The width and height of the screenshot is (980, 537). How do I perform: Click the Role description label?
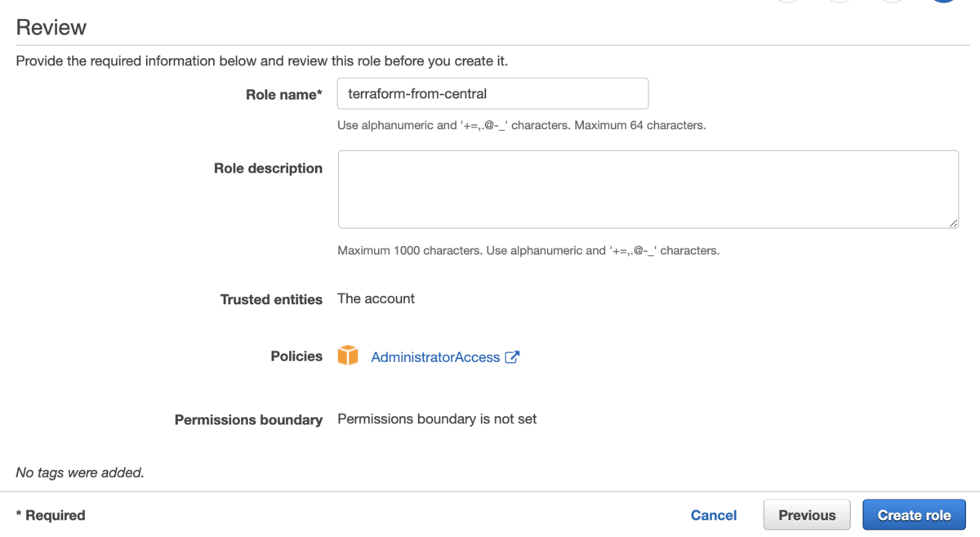click(x=268, y=168)
